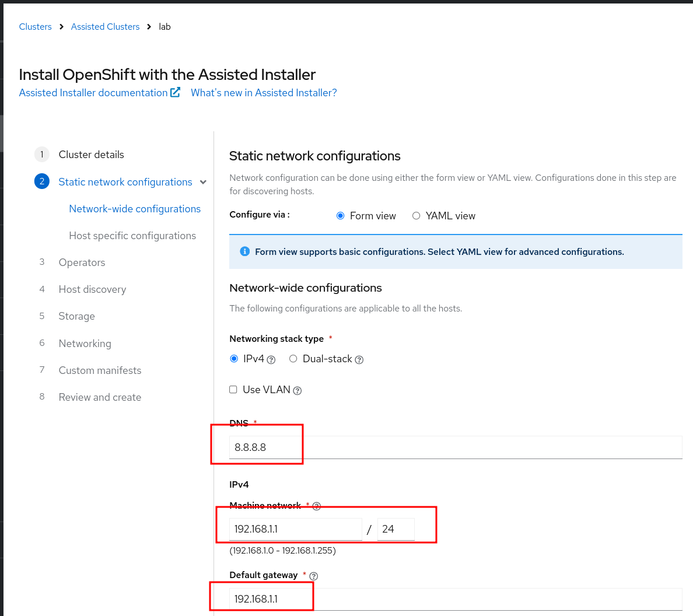
Task: Open the Network-wide configurations sub-step
Action: pos(135,209)
